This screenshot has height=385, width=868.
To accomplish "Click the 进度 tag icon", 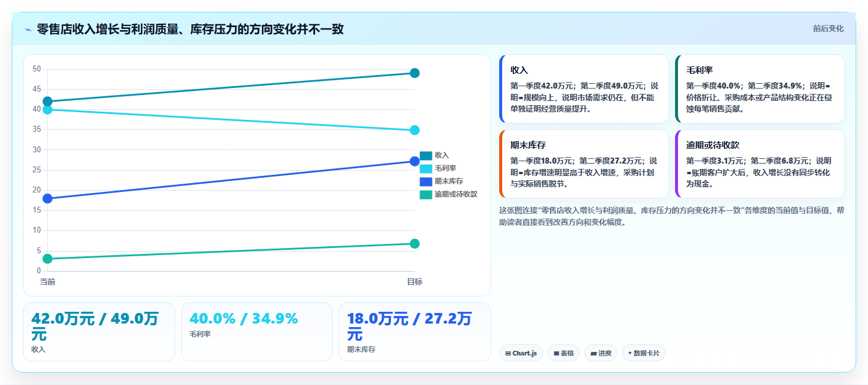I will click(594, 353).
